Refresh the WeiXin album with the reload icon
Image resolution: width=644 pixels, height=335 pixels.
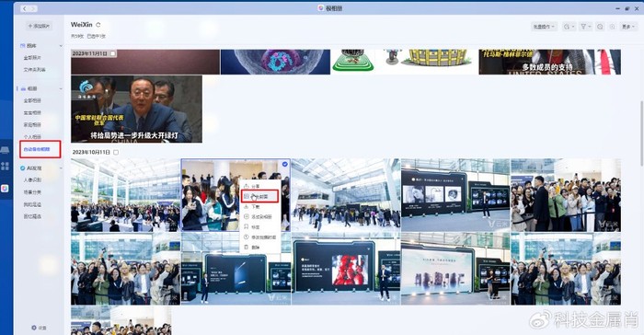98,25
